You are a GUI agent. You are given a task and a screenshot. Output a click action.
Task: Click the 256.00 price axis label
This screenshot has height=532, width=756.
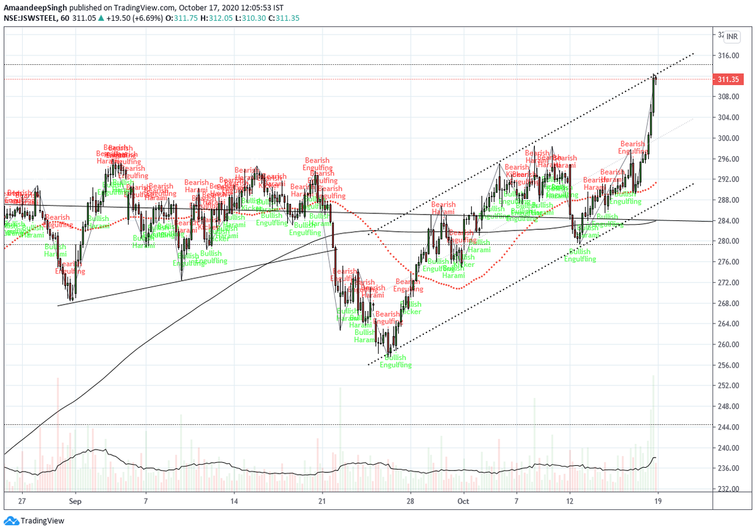click(x=728, y=366)
